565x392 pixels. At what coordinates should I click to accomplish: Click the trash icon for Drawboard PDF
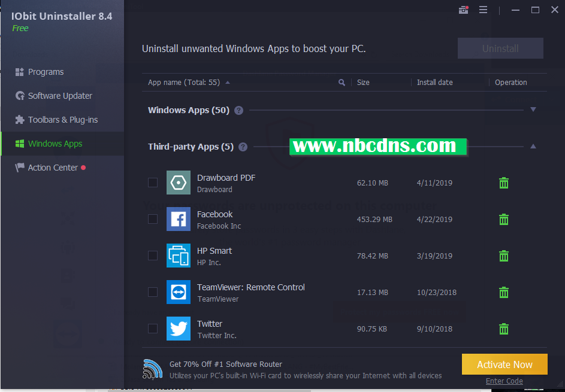(x=504, y=183)
